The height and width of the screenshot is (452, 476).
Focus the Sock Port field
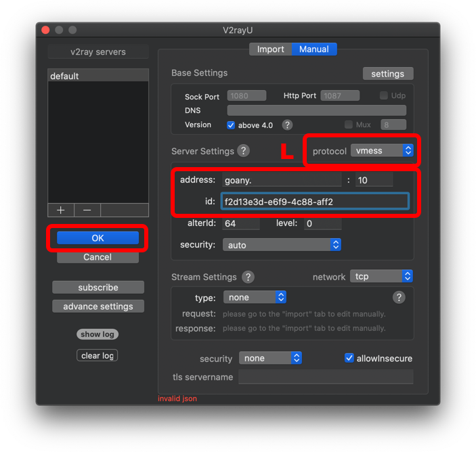246,95
